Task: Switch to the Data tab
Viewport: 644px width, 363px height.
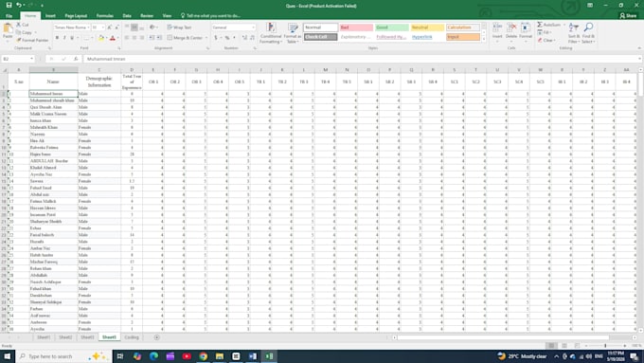Action: tap(127, 15)
